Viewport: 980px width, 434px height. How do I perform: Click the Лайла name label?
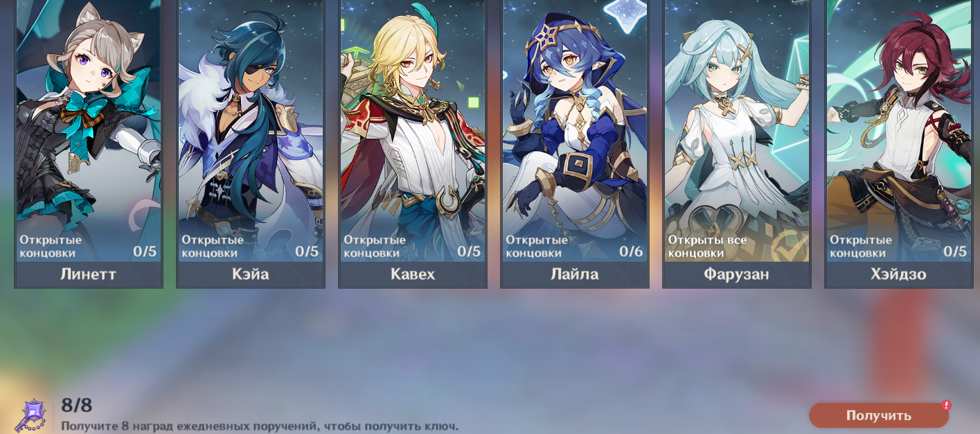(575, 274)
